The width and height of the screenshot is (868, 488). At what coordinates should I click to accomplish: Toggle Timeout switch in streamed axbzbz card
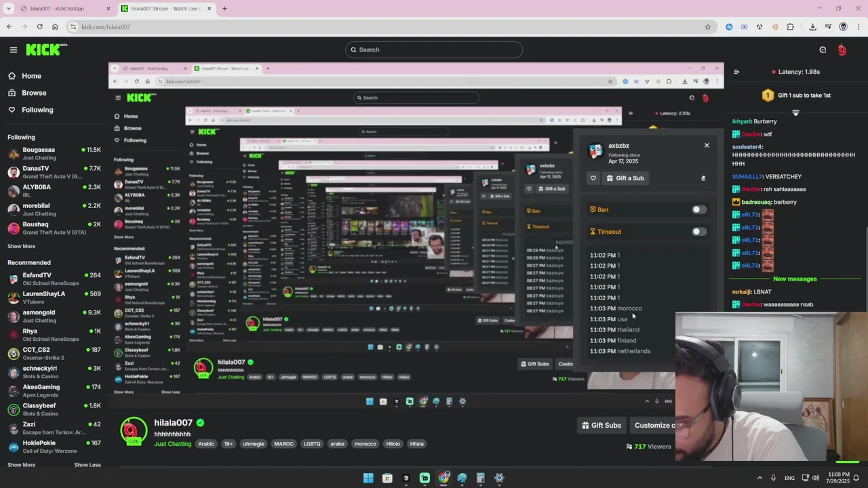[698, 232]
